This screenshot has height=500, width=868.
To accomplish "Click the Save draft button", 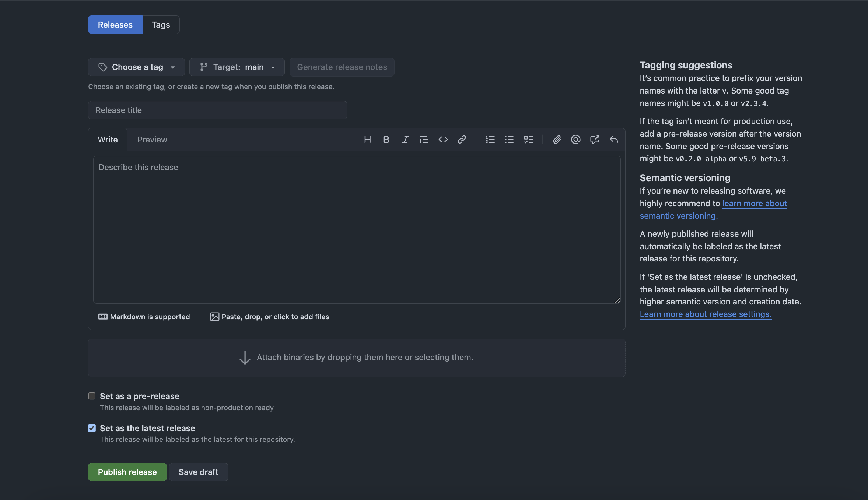I will (198, 472).
